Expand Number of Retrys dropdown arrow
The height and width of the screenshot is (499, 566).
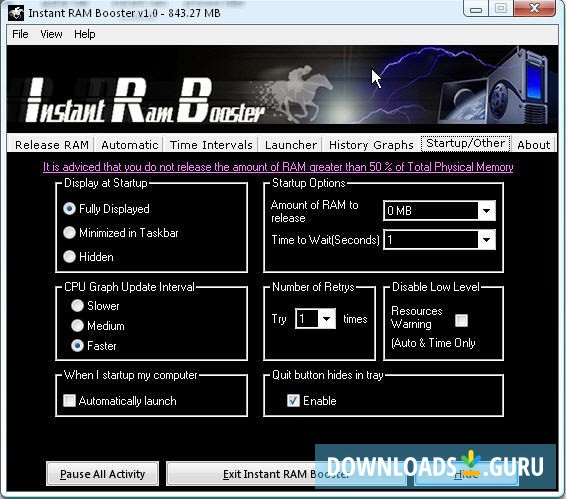click(x=327, y=318)
